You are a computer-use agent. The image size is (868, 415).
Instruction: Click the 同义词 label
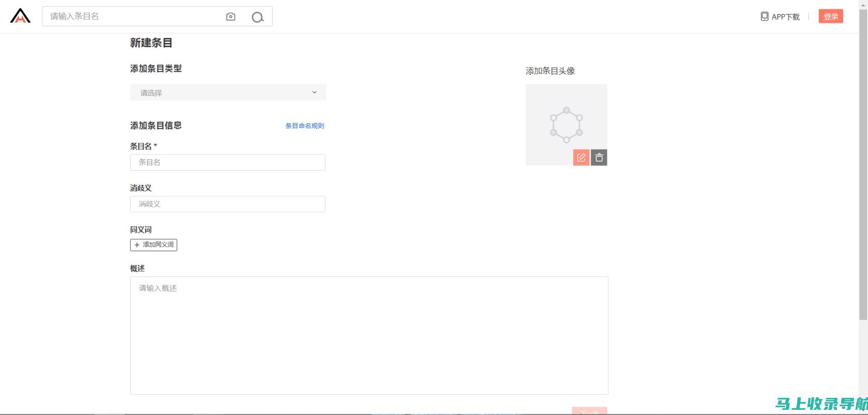[x=141, y=229]
